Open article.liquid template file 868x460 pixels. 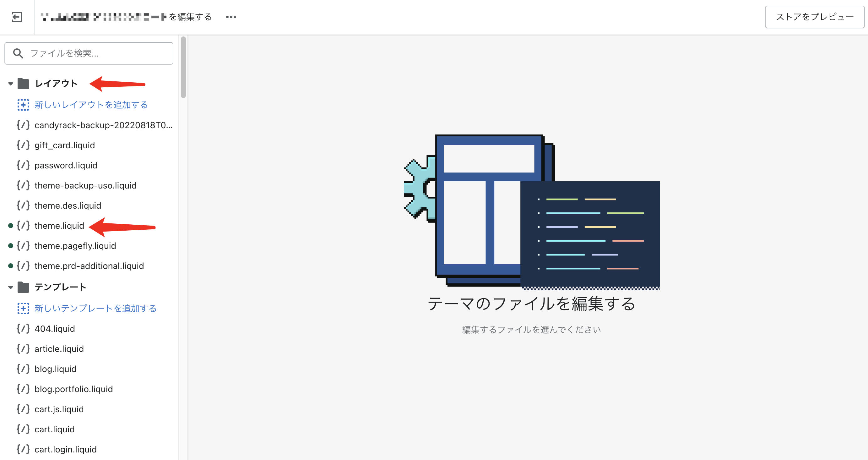point(59,349)
